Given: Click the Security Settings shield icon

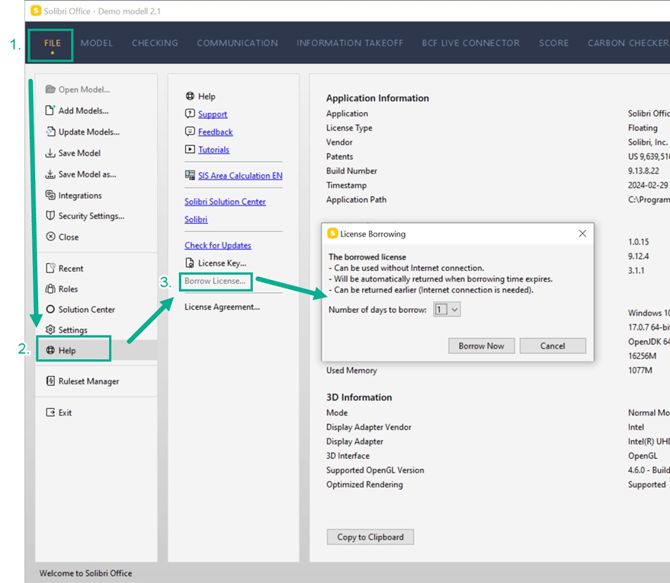Looking at the screenshot, I should 50,216.
